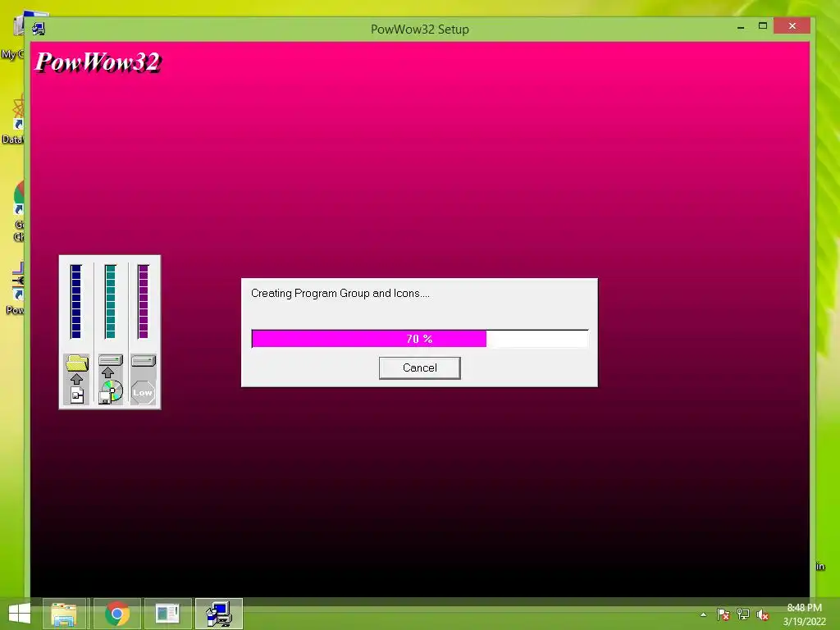Open File Explorer from the taskbar
This screenshot has height=630, width=840.
64,614
